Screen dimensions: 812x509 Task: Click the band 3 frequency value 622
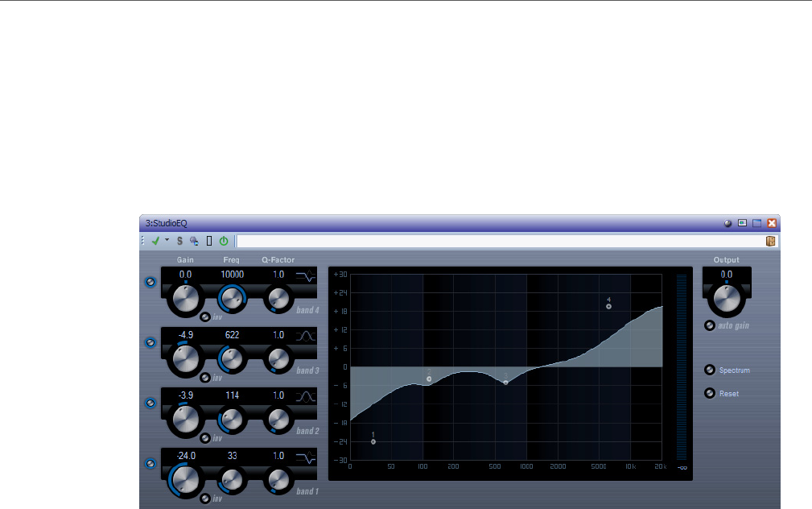[232, 335]
